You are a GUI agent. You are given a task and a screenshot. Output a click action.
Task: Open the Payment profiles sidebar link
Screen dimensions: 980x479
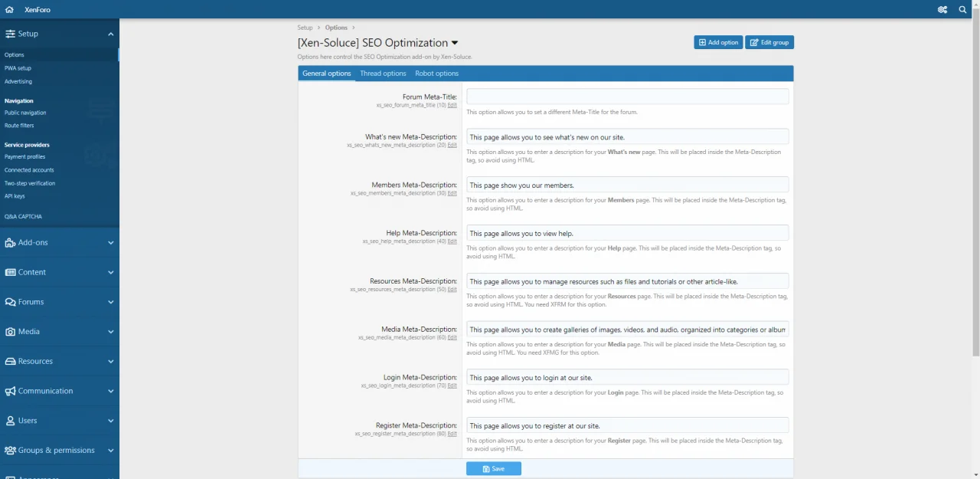pyautogui.click(x=24, y=157)
